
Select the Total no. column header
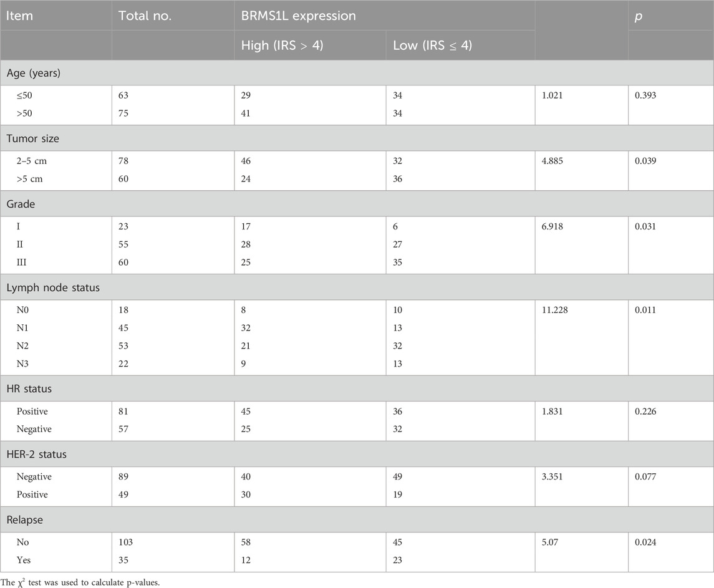[x=145, y=16]
